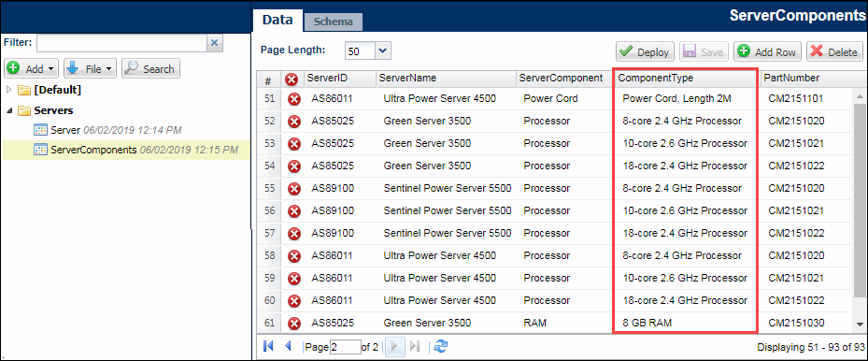Click row 61 'Green Server 3500' cell

coord(427,324)
